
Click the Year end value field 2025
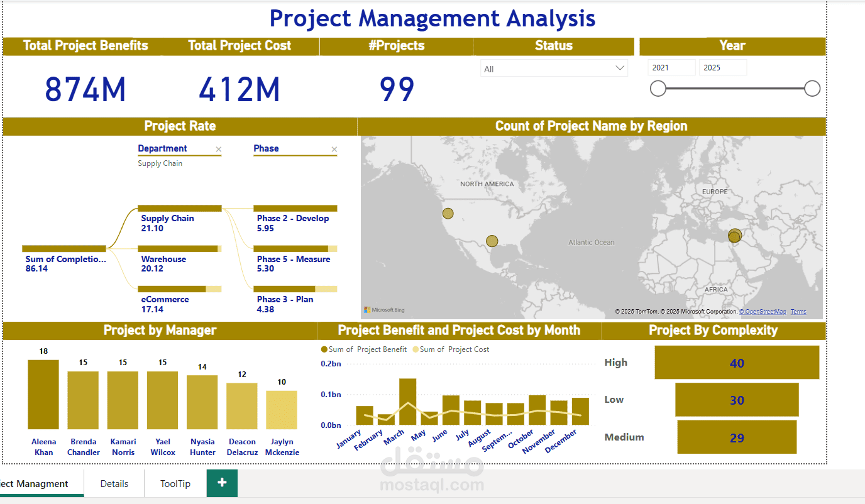point(723,68)
